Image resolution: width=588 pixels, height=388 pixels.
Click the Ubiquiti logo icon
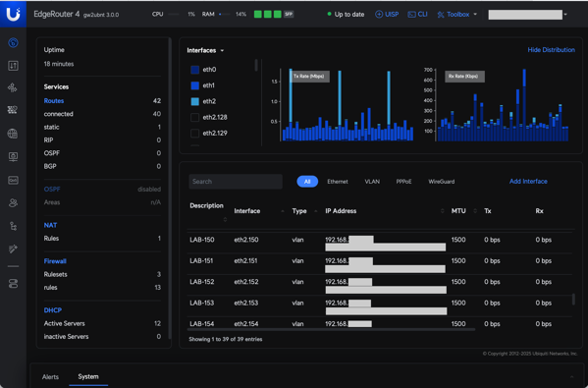[x=13, y=14]
